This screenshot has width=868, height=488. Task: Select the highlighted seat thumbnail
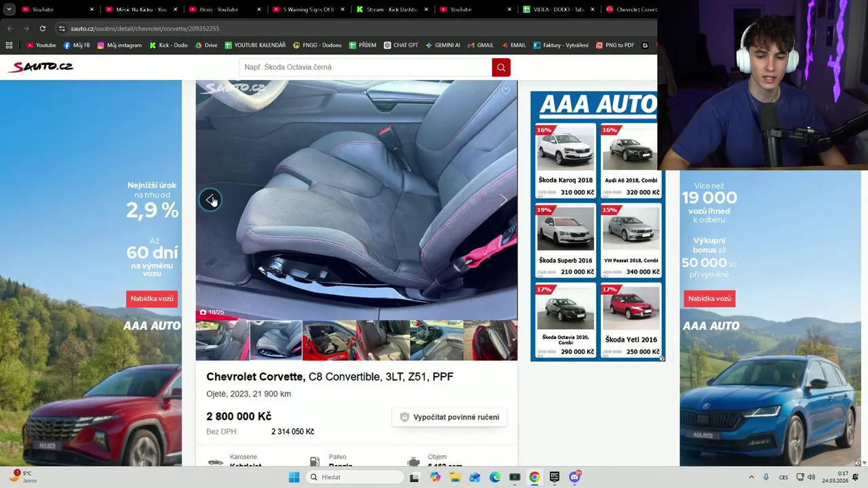[x=275, y=340]
